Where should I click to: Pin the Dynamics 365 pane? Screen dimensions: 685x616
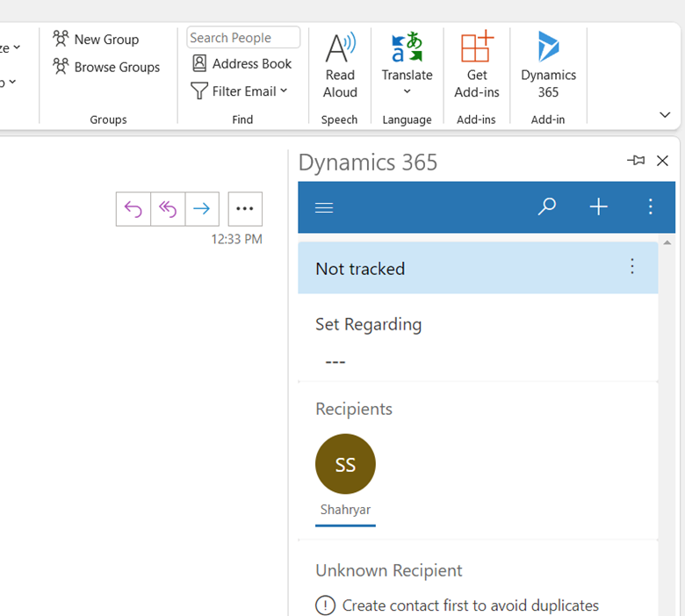636,161
